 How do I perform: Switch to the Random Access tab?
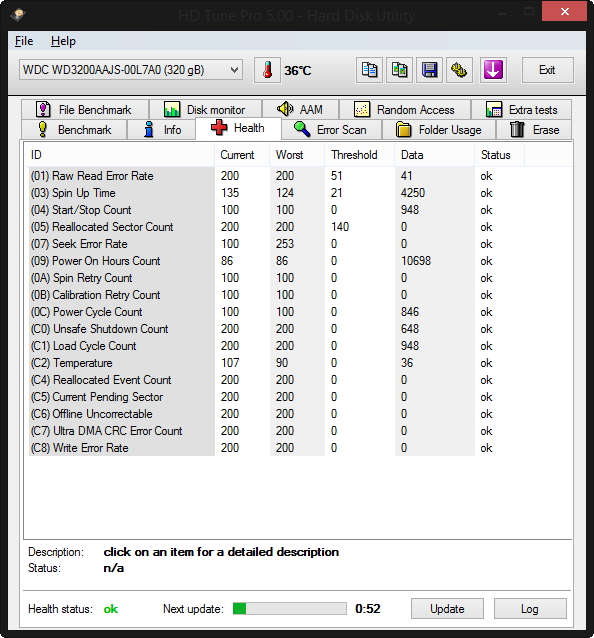pos(405,110)
